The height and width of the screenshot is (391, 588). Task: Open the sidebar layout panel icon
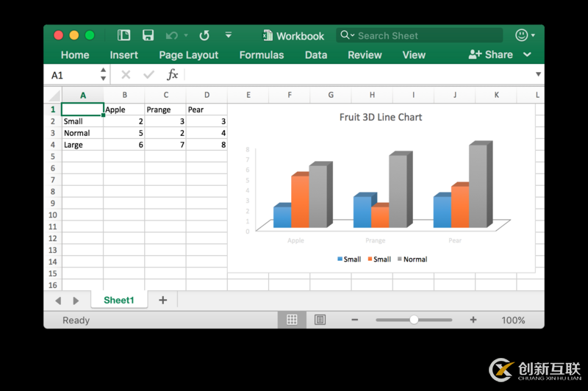click(123, 35)
